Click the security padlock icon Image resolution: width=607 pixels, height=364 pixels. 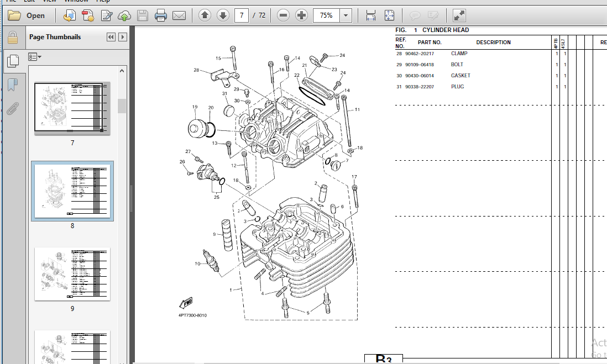(x=13, y=38)
